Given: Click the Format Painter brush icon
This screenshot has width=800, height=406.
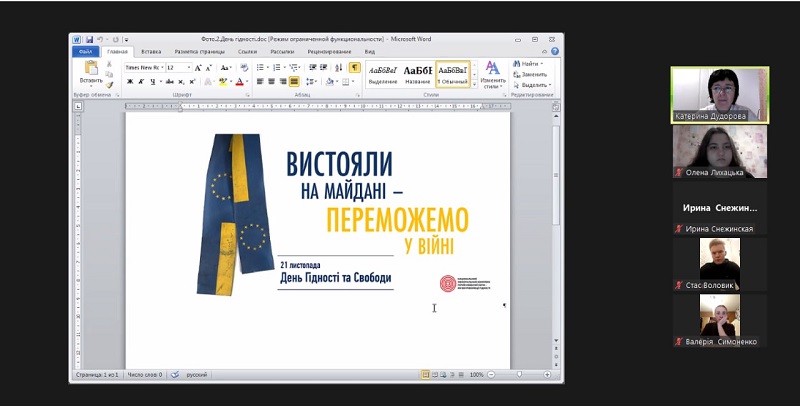Looking at the screenshot, I should [109, 85].
